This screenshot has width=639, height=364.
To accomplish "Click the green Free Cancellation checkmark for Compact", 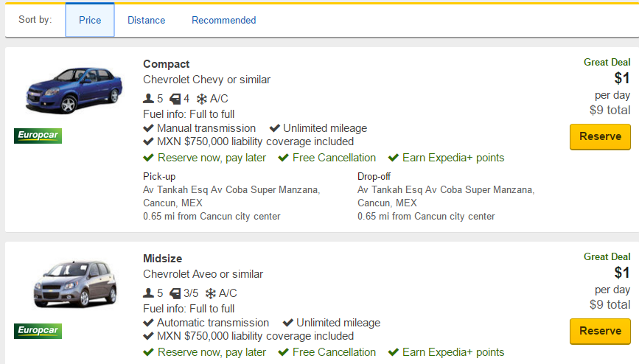I will (x=283, y=158).
